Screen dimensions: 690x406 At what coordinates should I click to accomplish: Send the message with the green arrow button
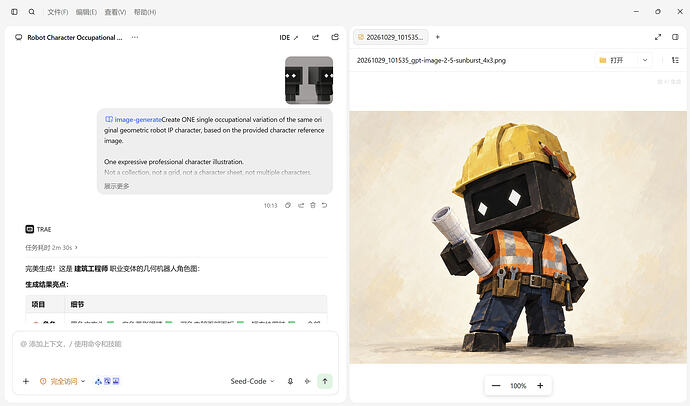click(325, 381)
